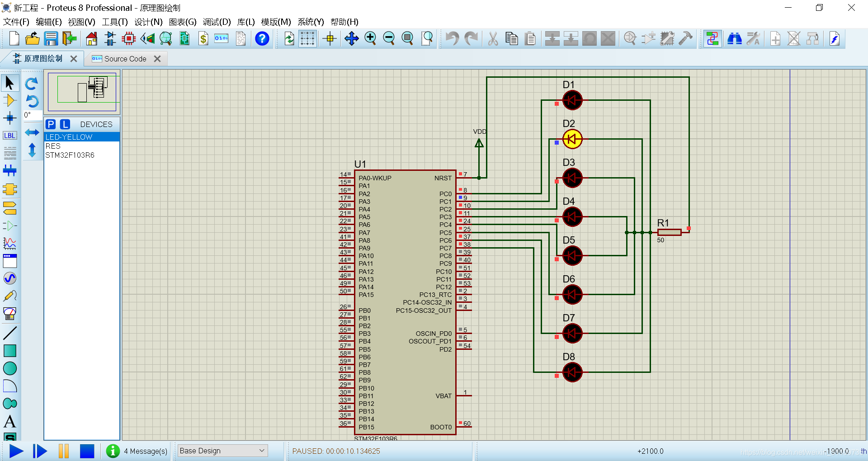Screen dimensions: 868x461
Task: Play the simulation
Action: 16,451
